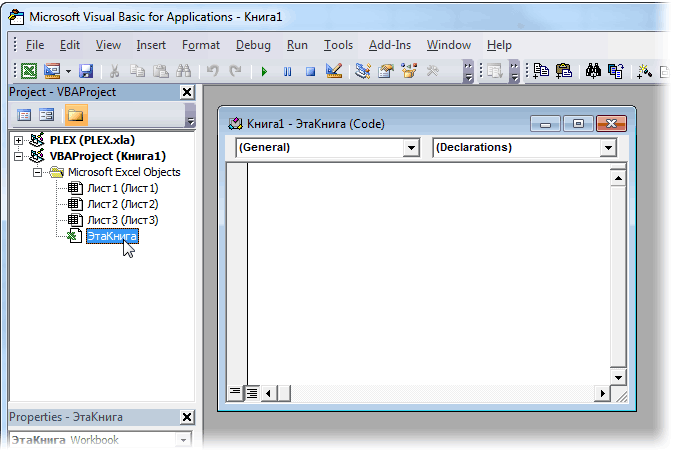Open the Run menu
This screenshot has height=450, width=673.
[x=297, y=45]
